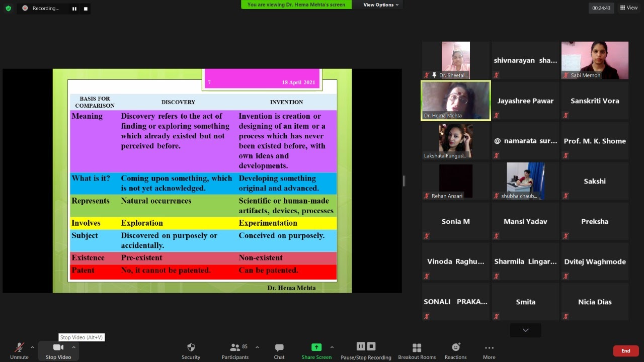Click the green Share Screen icon
Viewport: 644px width, 362px height.
316,347
